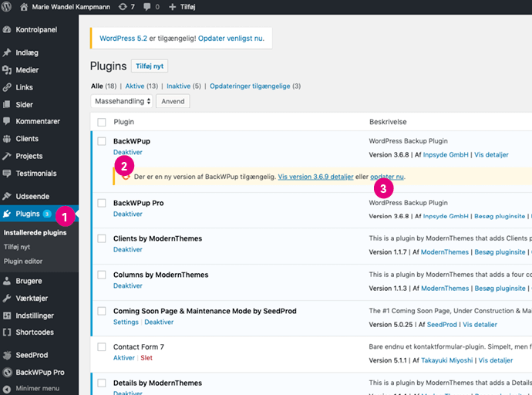
Task: Open Vis version 3.6.9 detaljer link
Action: [315, 177]
